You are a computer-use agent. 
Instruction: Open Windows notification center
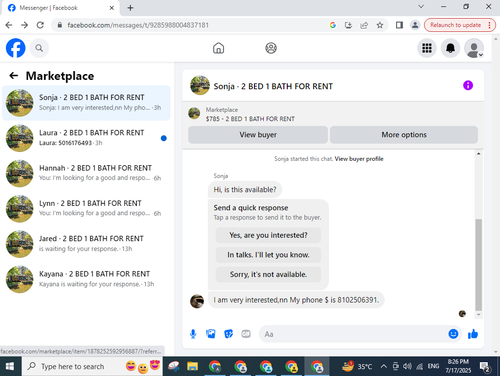click(484, 367)
